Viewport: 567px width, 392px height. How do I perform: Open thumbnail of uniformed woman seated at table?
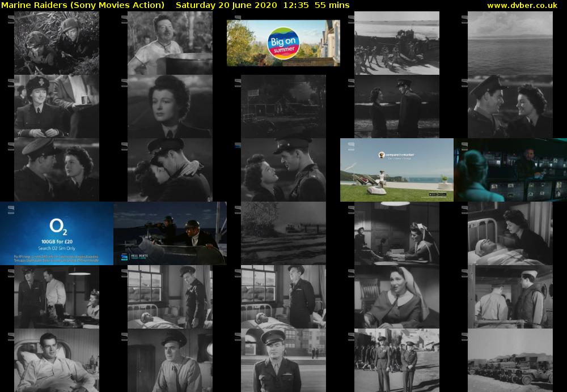click(x=56, y=106)
